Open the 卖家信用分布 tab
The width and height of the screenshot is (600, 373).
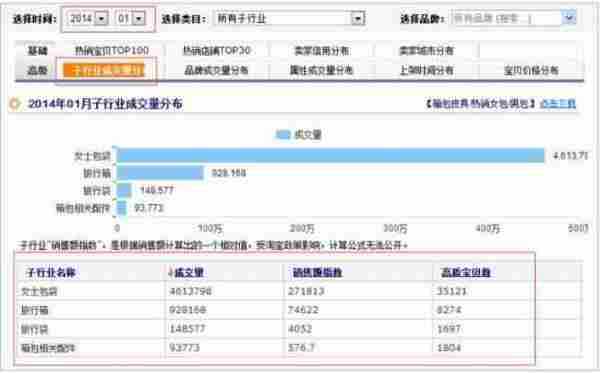pyautogui.click(x=321, y=50)
